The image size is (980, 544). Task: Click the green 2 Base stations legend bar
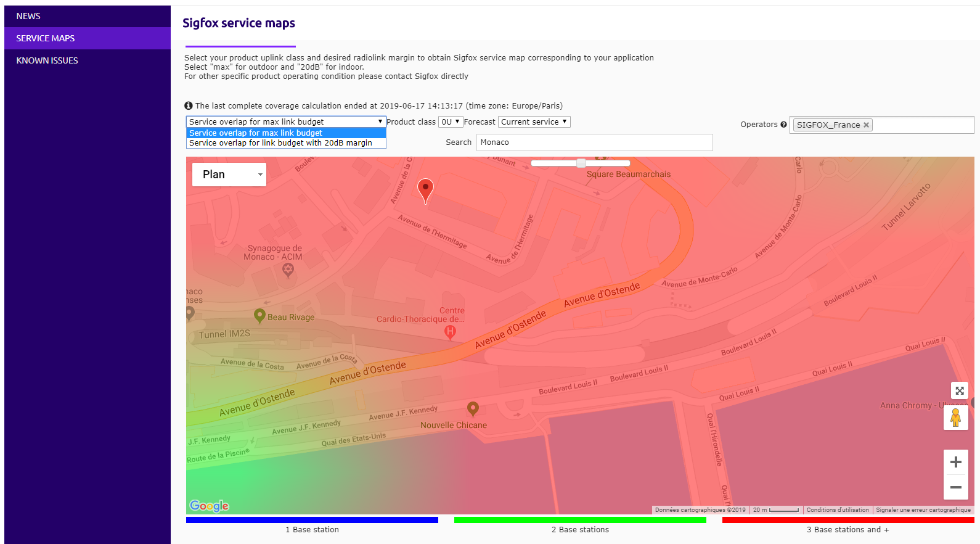580,520
